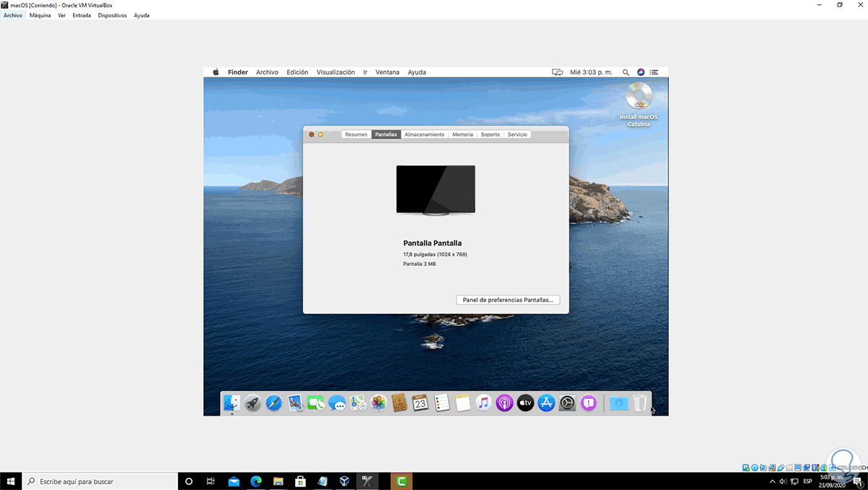The height and width of the screenshot is (490, 868).
Task: Click the black display monitor image
Action: point(435,190)
